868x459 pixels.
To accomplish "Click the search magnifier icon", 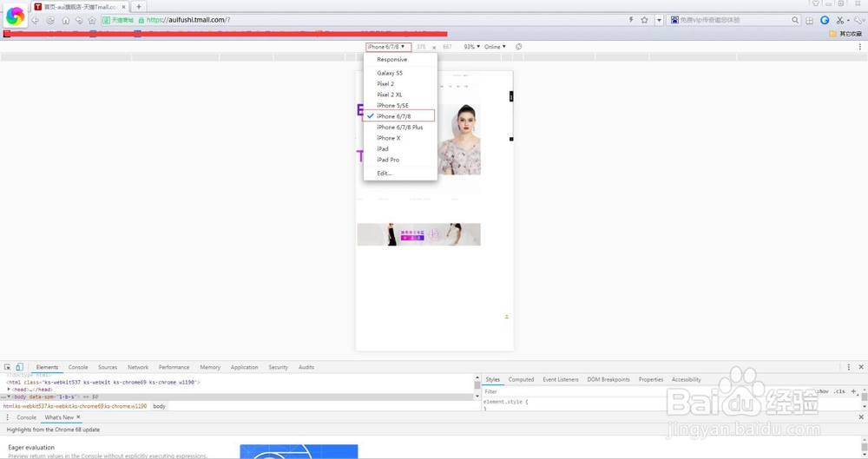I will (795, 20).
